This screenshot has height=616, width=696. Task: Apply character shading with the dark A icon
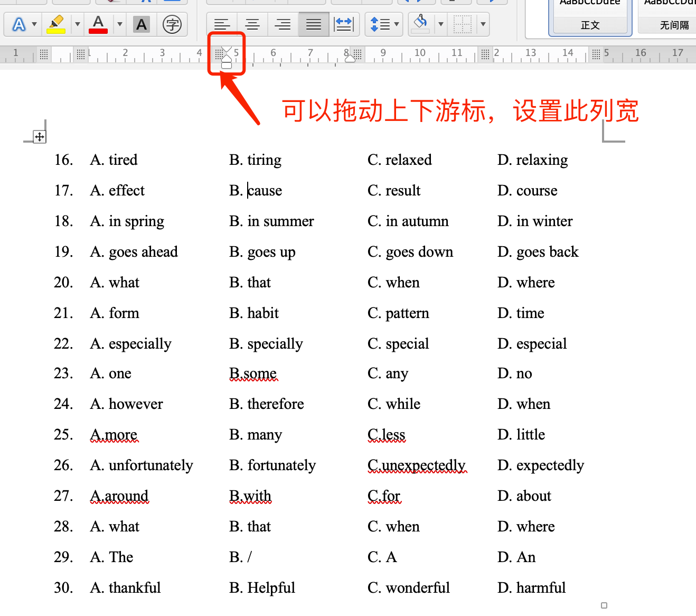pyautogui.click(x=141, y=24)
